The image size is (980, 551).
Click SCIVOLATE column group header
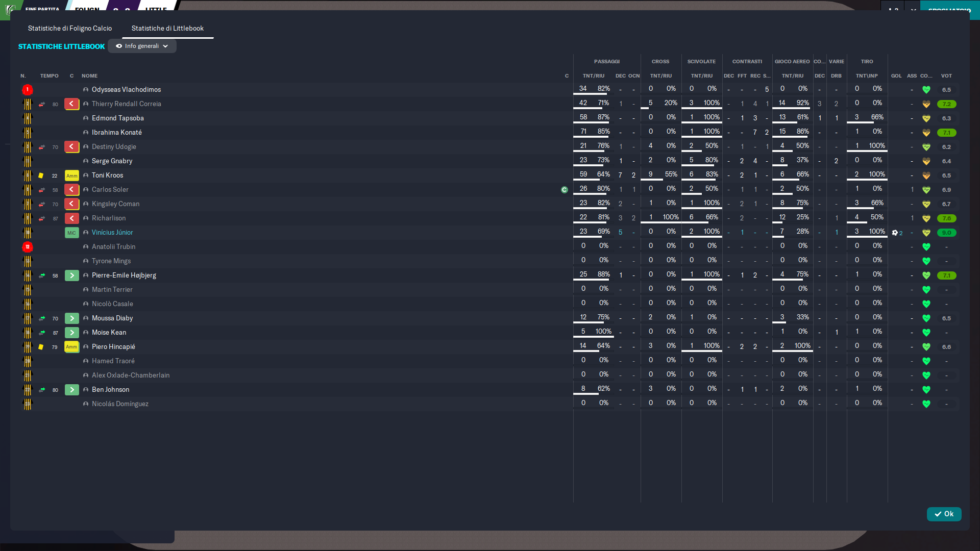[701, 62]
